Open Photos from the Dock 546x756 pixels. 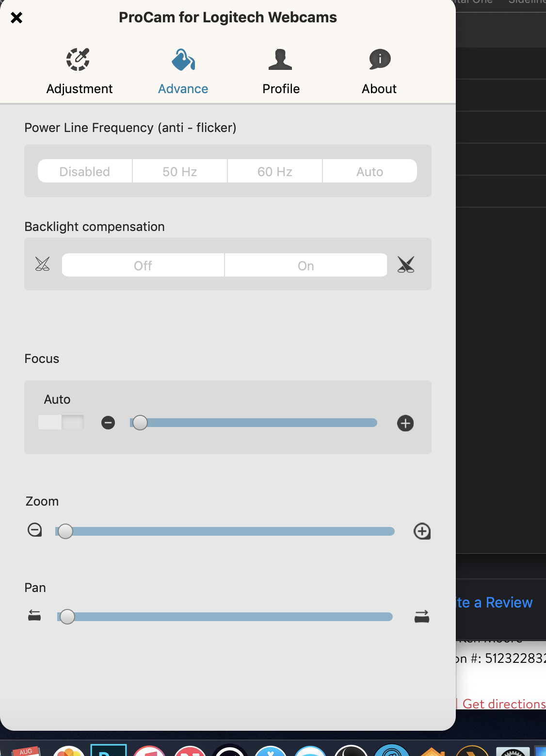[68, 750]
